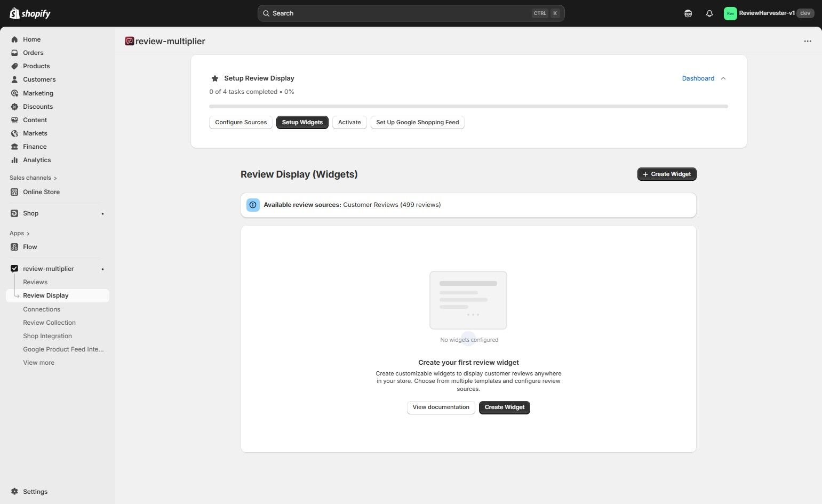Viewport: 822px width, 504px height.
Task: Collapse the Setup Review Display card chevron
Action: tap(723, 78)
